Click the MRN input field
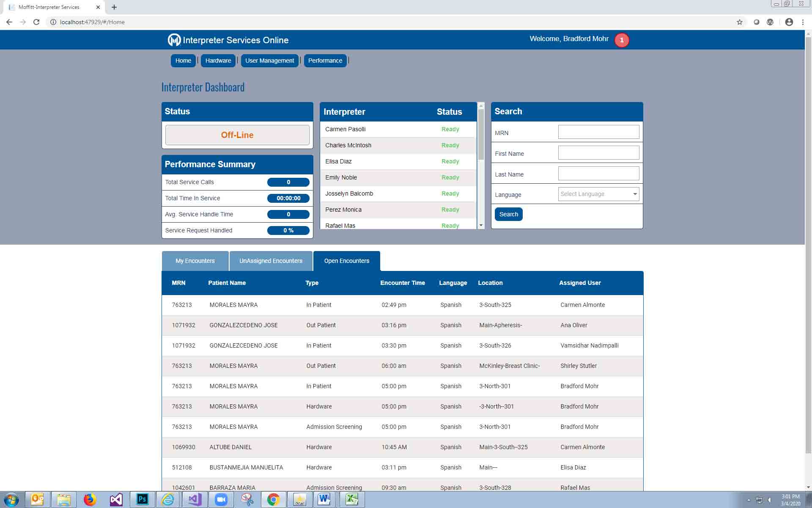This screenshot has width=812, height=508. tap(598, 132)
